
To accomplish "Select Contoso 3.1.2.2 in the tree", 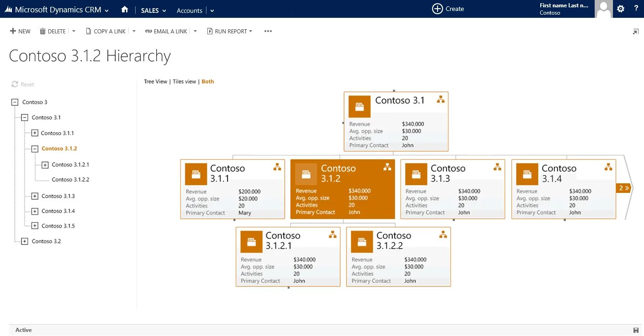I will point(70,180).
